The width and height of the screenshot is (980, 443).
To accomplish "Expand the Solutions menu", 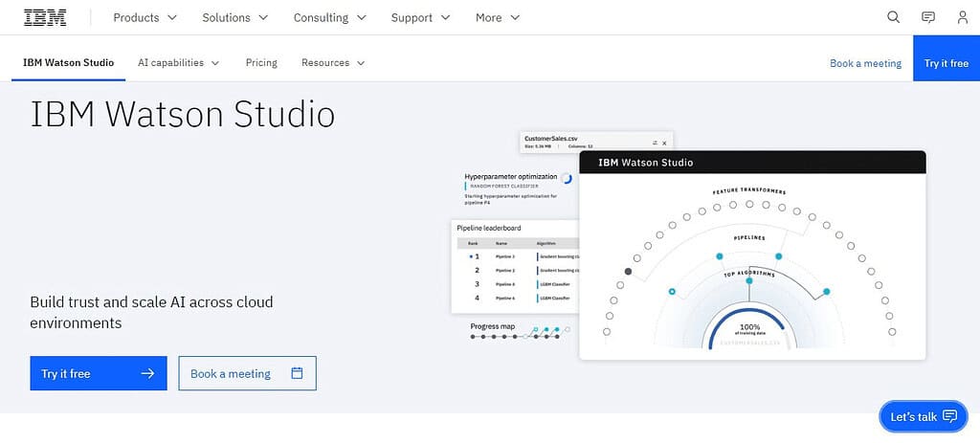I will [235, 17].
